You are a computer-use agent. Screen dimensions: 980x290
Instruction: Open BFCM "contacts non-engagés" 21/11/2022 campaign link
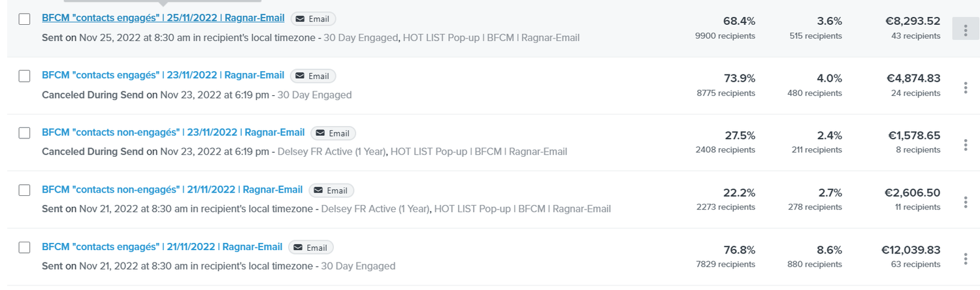point(172,189)
